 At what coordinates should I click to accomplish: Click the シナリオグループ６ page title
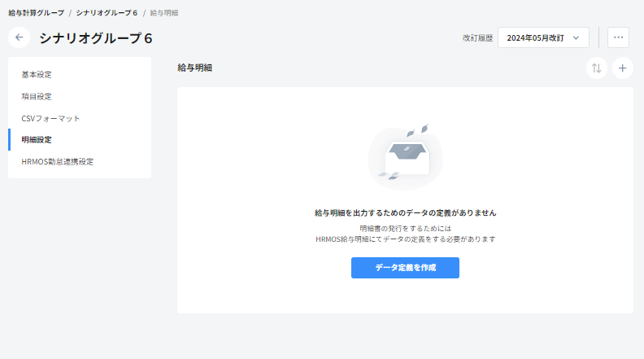(95, 38)
